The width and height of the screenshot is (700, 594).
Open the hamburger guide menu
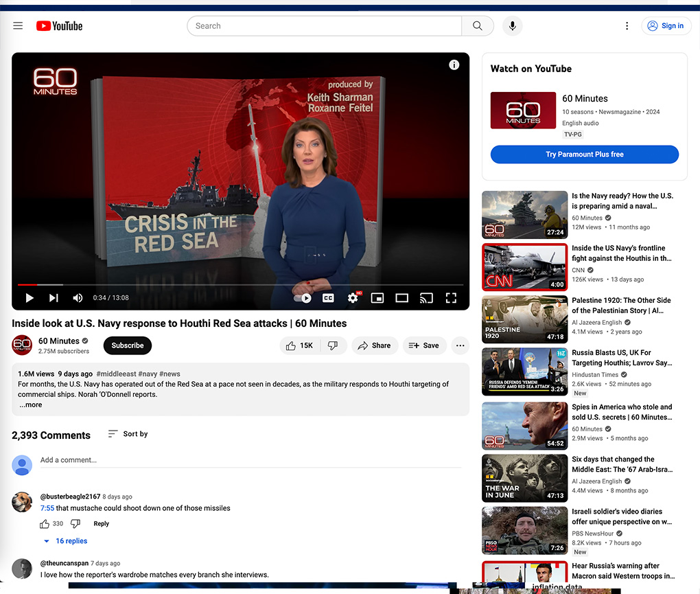click(18, 26)
